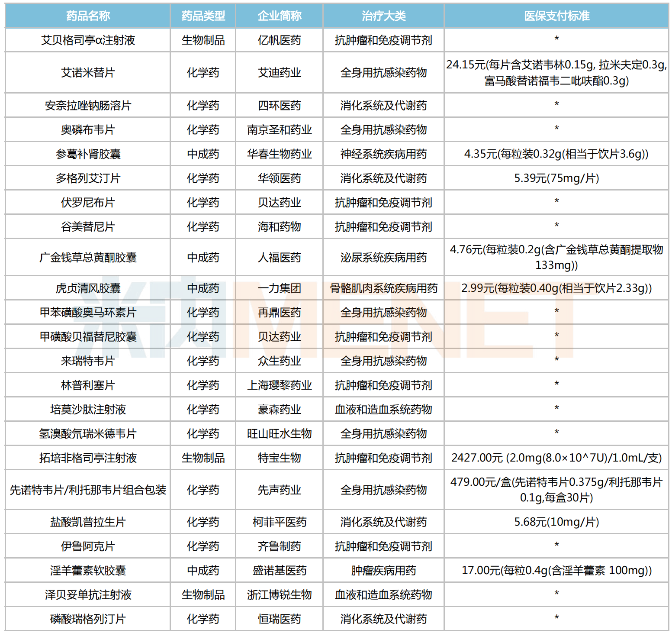Image resolution: width=672 pixels, height=633 pixels.
Task: Click the 药品名称 column header
Action: point(88,16)
